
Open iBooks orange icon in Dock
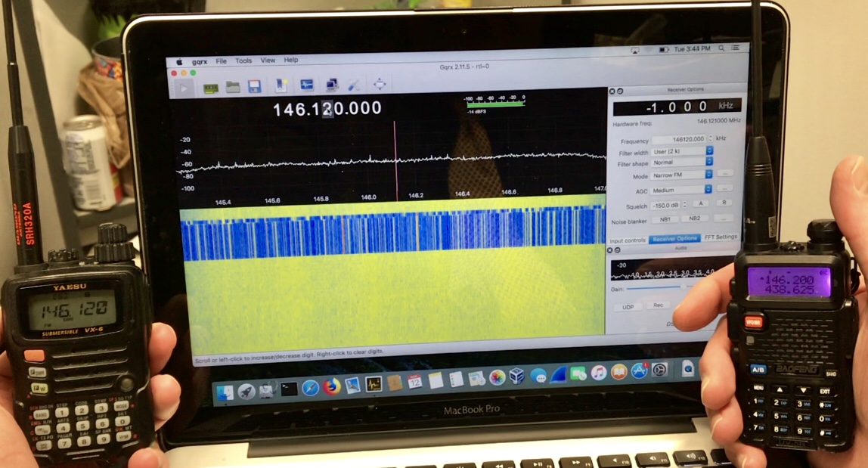tap(618, 372)
